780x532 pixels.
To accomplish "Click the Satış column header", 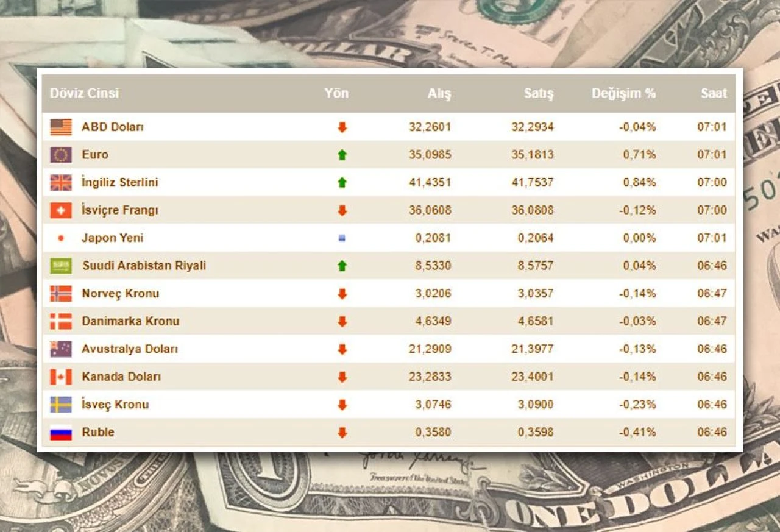I will point(539,93).
